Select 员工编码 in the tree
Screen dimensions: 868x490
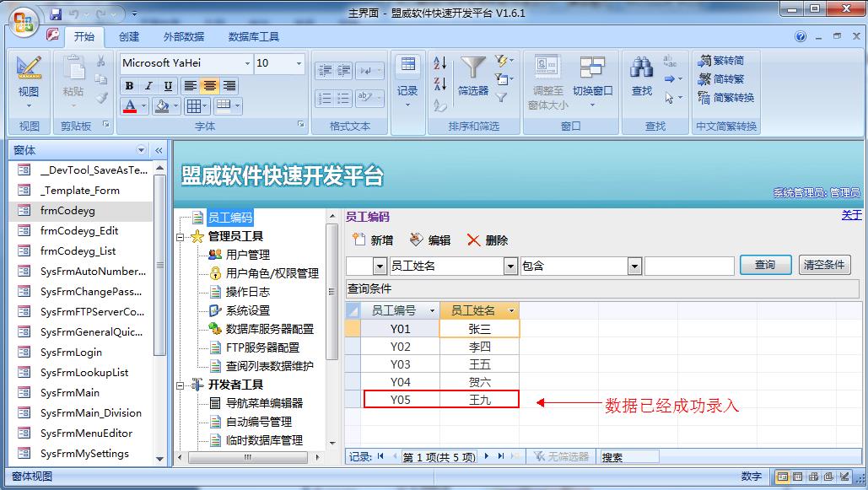coord(229,218)
